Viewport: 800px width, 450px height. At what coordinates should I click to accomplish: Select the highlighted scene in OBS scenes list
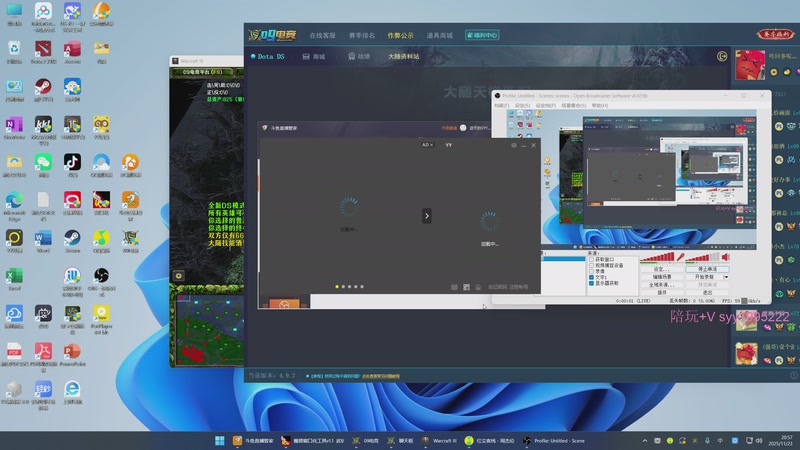tap(563, 259)
